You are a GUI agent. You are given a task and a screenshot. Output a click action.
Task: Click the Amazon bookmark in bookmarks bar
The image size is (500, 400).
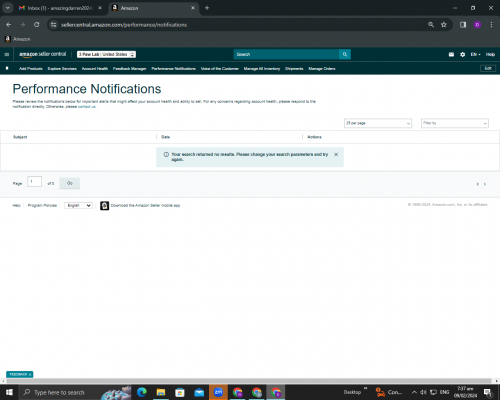coord(18,39)
